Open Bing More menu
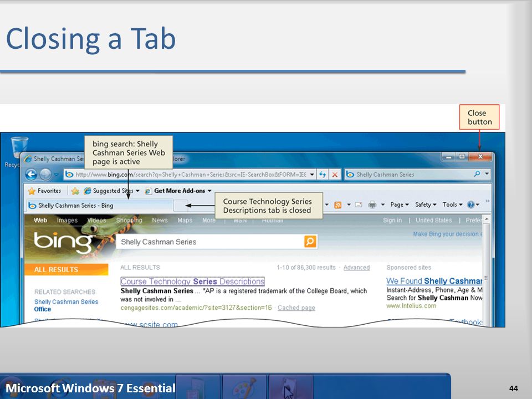Viewport: 532px width, 399px height. (x=209, y=220)
